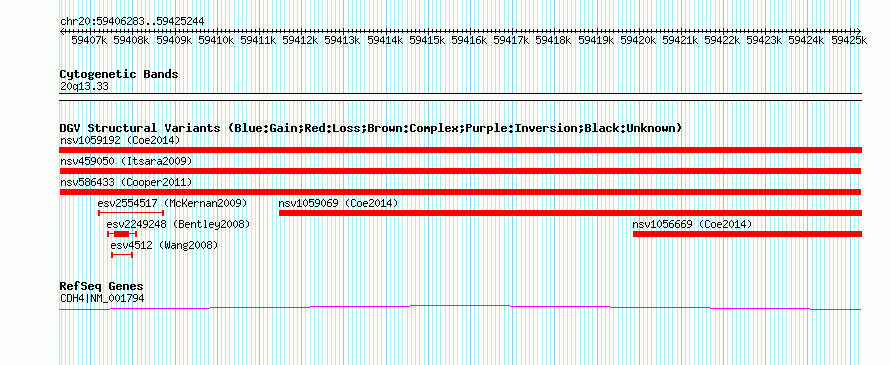
Task: Click ruler position 59410k
Action: click(216, 40)
